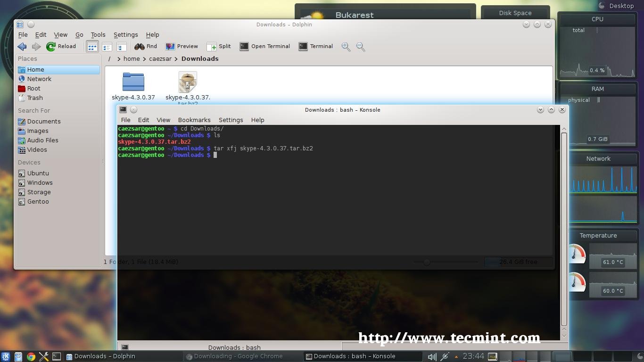Select the skype-4.3.0.37 folder thumbnail
Screen dimensions: 644x362
click(133, 82)
